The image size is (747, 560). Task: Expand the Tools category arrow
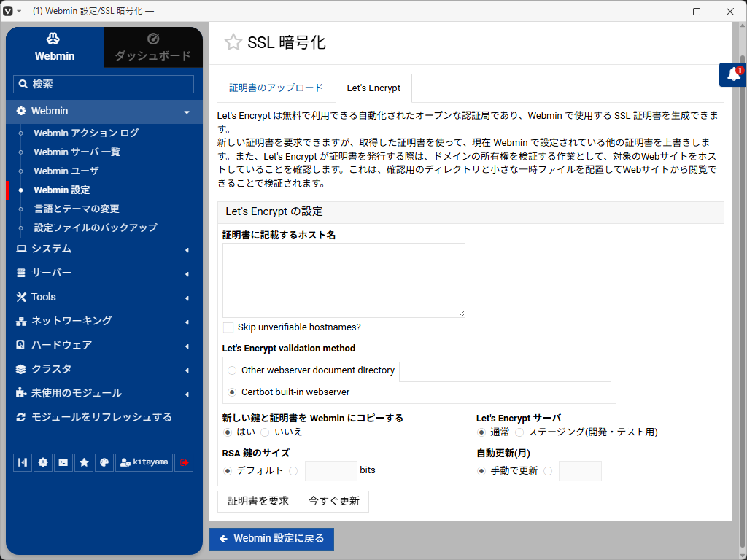click(x=187, y=298)
